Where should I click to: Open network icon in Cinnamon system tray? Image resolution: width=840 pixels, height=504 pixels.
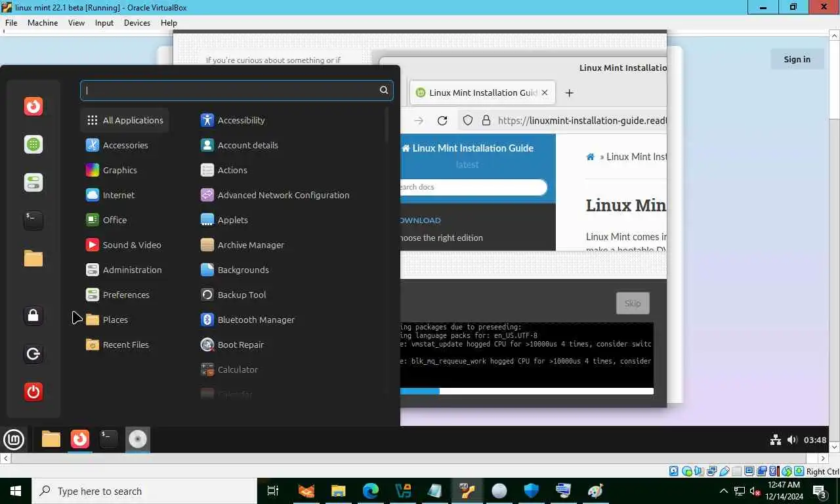pos(776,440)
